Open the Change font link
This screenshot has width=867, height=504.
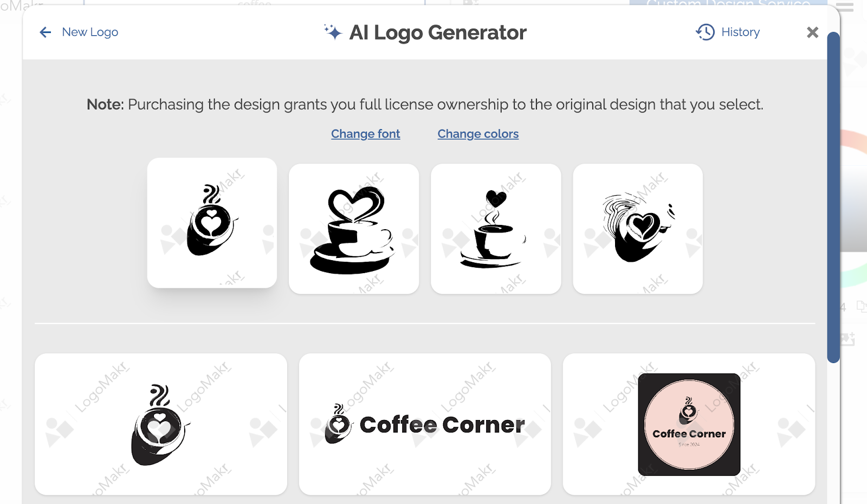tap(366, 134)
